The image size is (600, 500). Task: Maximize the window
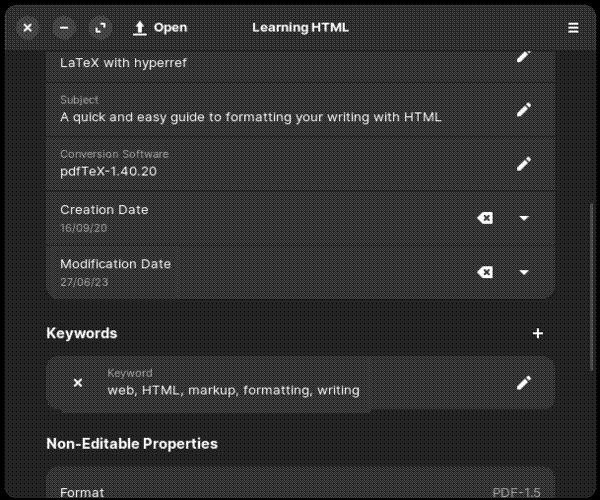100,28
